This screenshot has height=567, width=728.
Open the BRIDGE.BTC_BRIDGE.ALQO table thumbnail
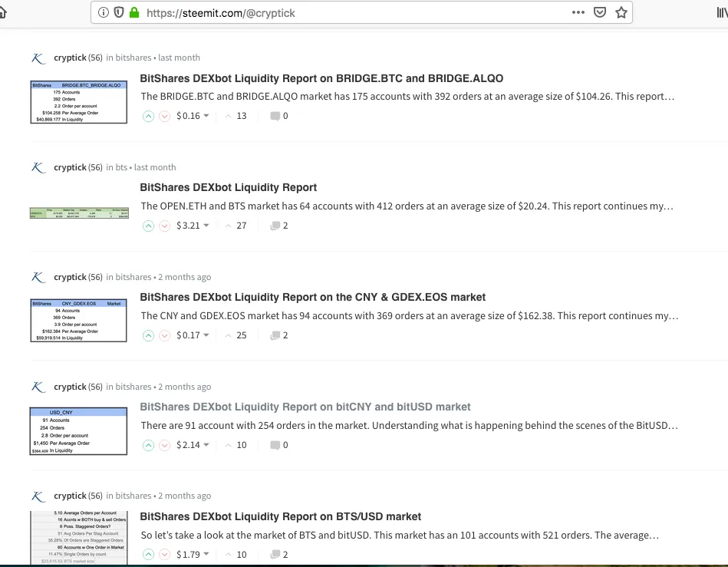78,102
